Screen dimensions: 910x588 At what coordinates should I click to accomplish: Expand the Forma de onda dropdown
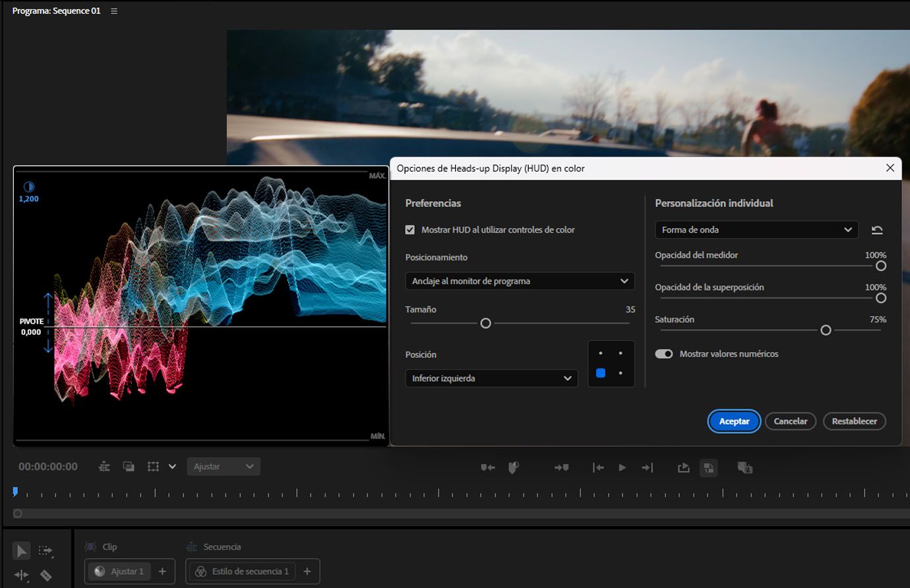756,230
